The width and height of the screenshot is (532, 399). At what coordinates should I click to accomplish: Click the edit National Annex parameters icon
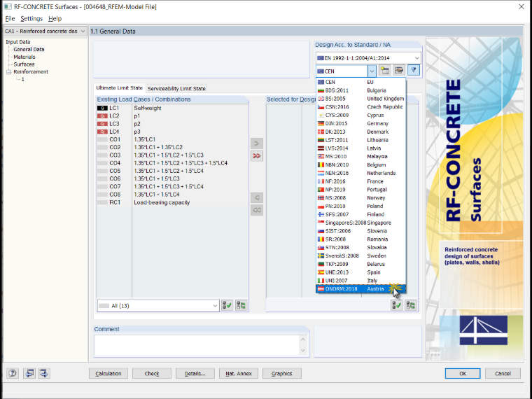pos(399,70)
